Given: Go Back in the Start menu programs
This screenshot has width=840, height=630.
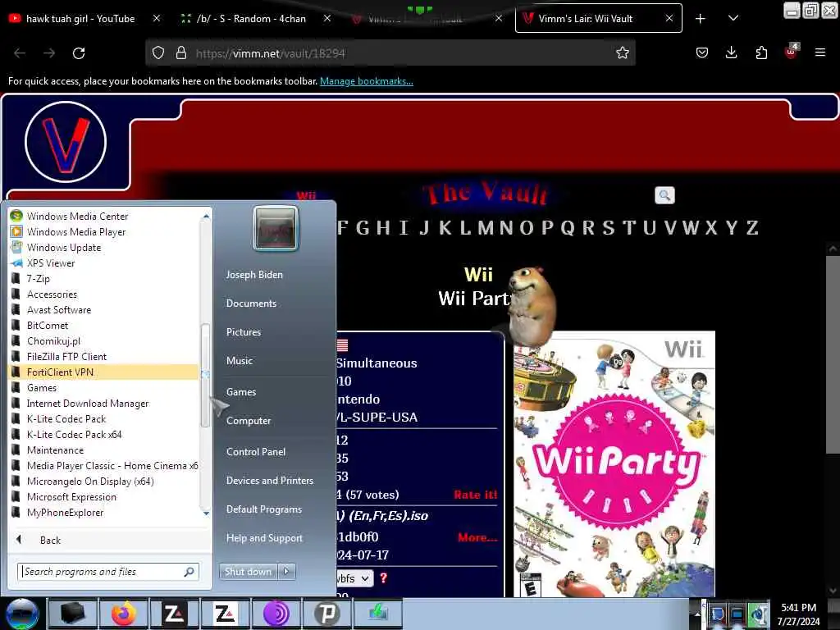Looking at the screenshot, I should 50,540.
